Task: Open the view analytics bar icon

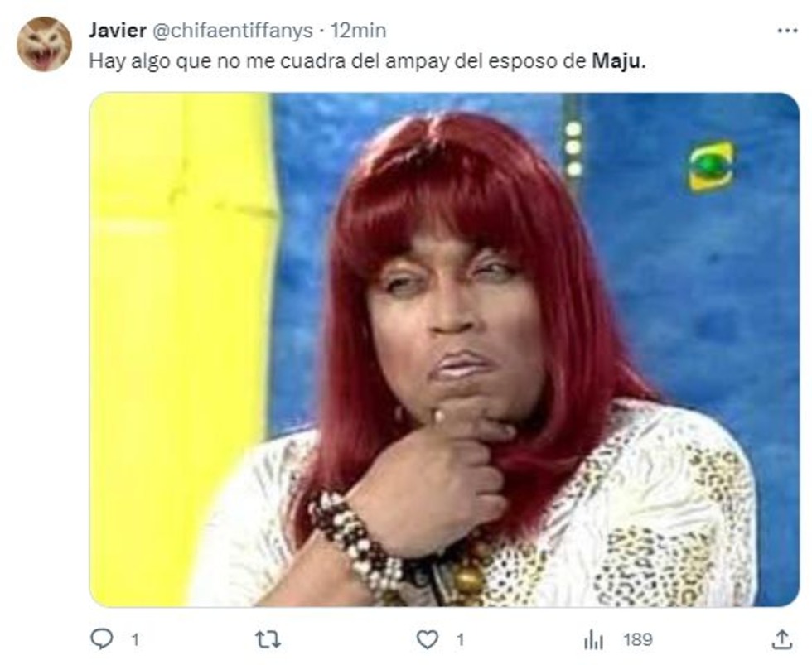Action: pyautogui.click(x=593, y=640)
